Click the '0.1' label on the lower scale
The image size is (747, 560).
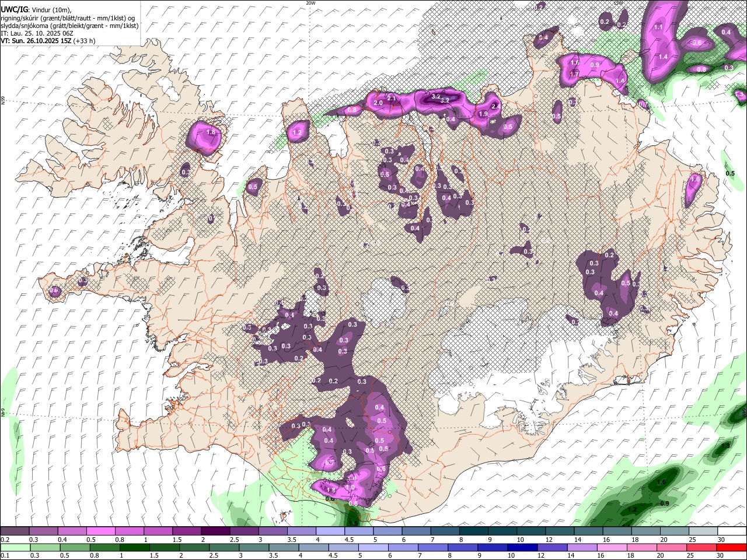(5, 556)
